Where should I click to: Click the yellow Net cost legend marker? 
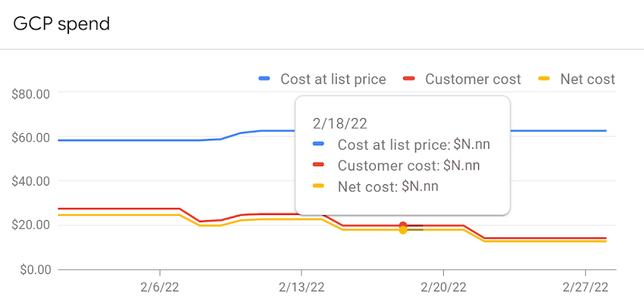coord(544,78)
